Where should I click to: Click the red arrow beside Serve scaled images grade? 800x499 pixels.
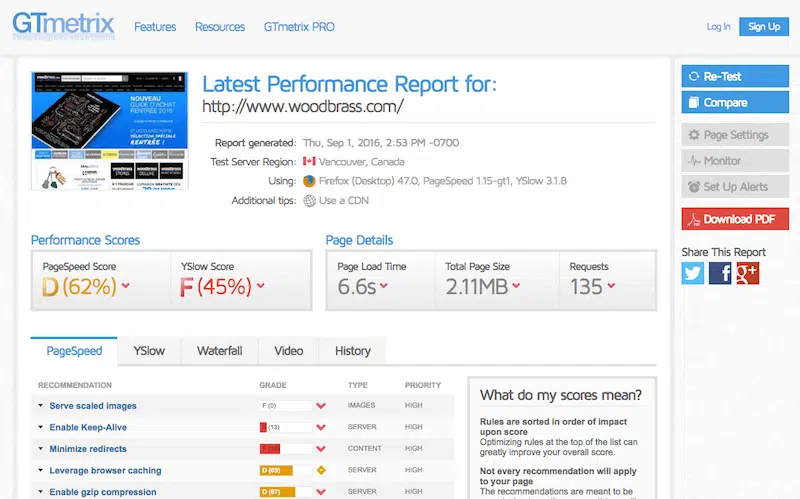click(321, 406)
